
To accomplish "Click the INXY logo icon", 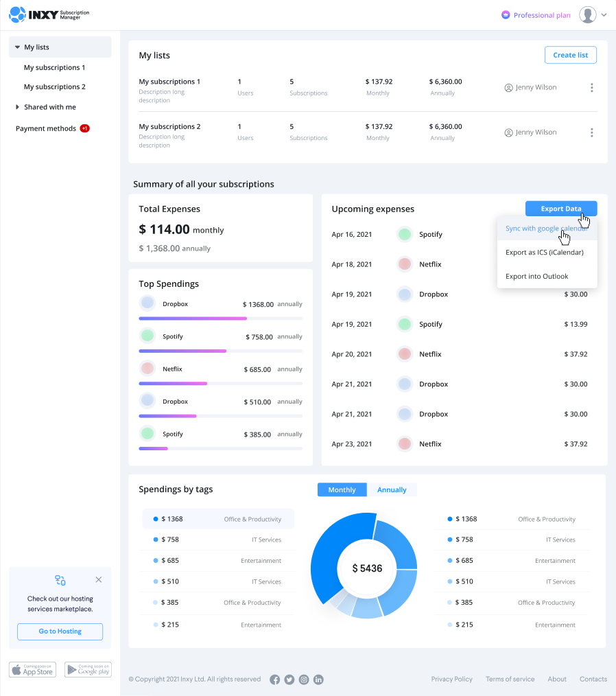I will click(18, 14).
